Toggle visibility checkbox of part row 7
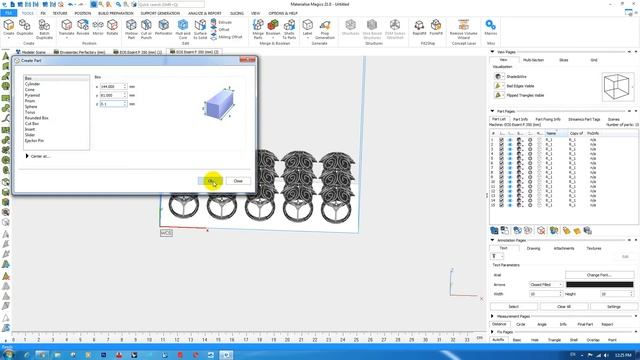 [501, 168]
